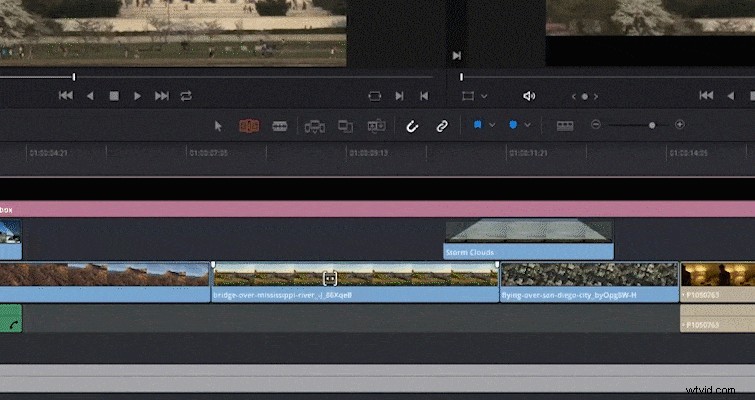Activate the Trim Edit Mode tool
The image size is (755, 400).
coord(249,126)
